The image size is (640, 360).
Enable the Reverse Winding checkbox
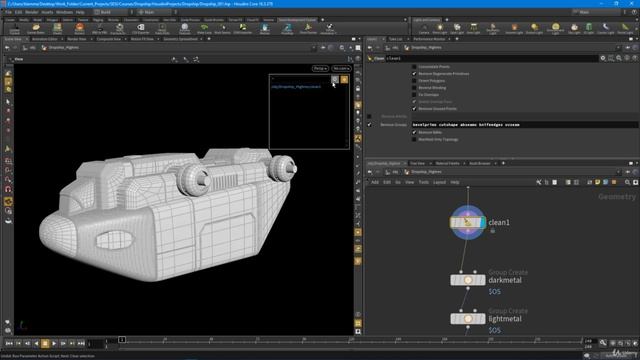[414, 88]
